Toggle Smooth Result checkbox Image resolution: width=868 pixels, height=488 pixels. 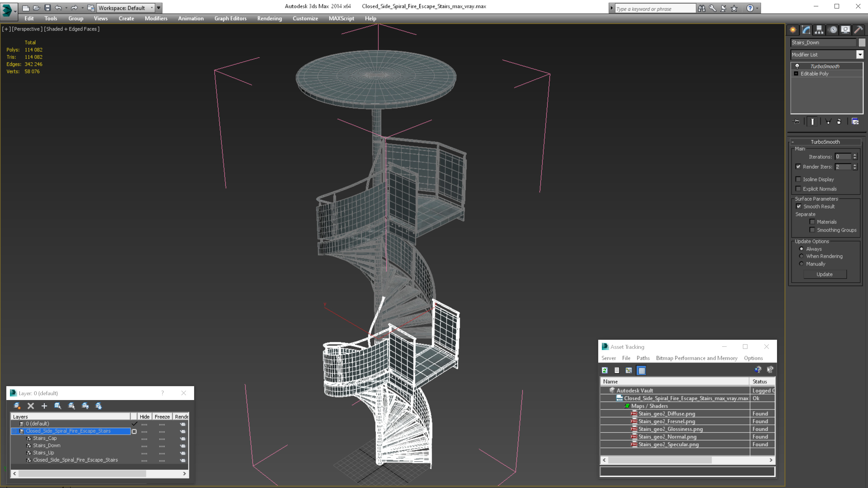[x=799, y=206]
